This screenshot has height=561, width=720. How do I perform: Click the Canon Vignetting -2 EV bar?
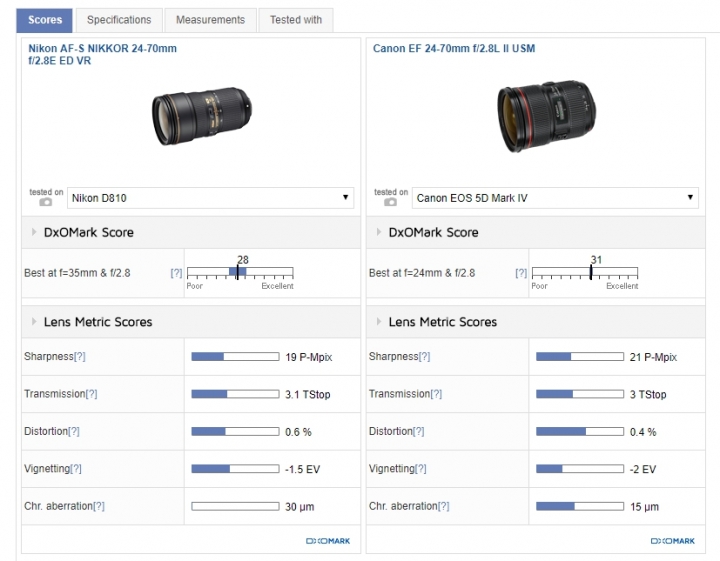(x=580, y=469)
